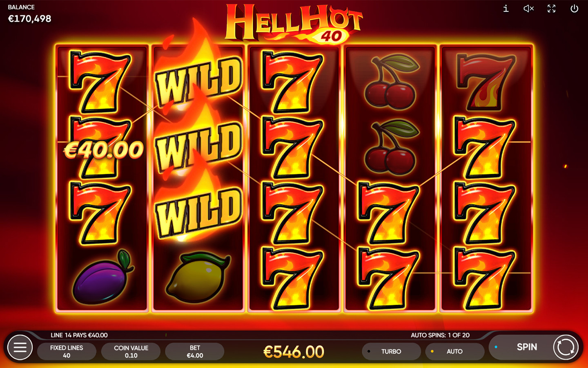Click the circular spin arrows icon
The width and height of the screenshot is (588, 368).
pyautogui.click(x=566, y=347)
